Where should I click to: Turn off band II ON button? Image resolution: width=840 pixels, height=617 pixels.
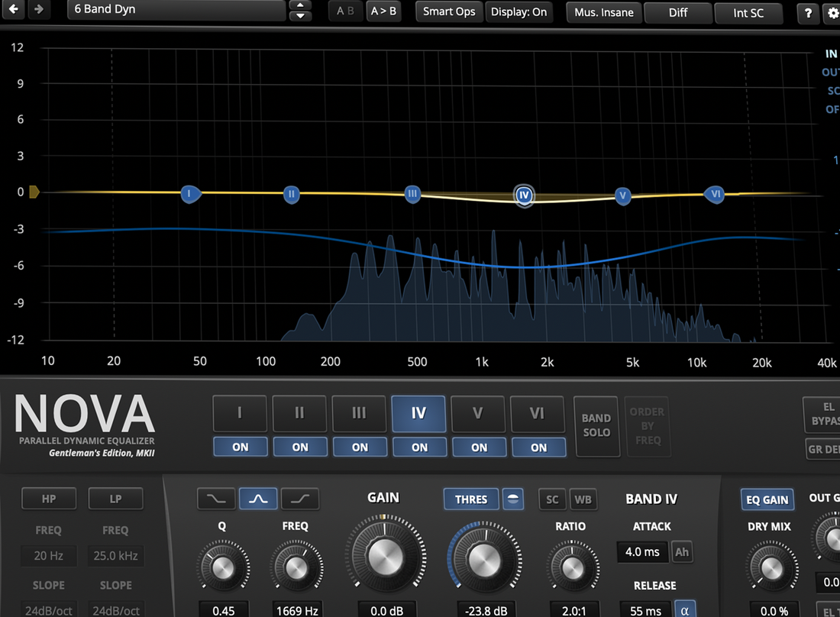coord(300,447)
